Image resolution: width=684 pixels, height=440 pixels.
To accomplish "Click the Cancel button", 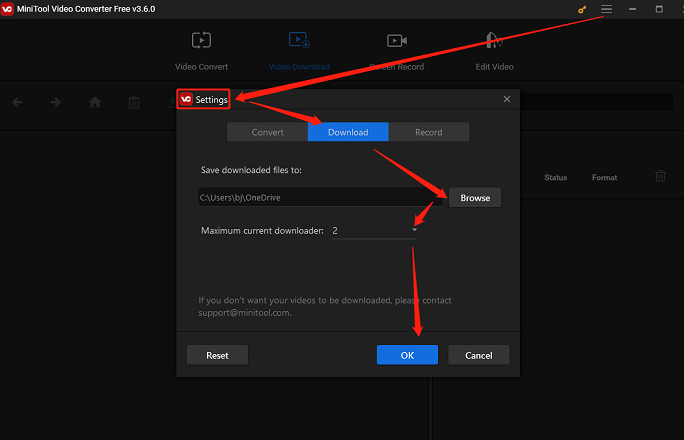I will 479,355.
